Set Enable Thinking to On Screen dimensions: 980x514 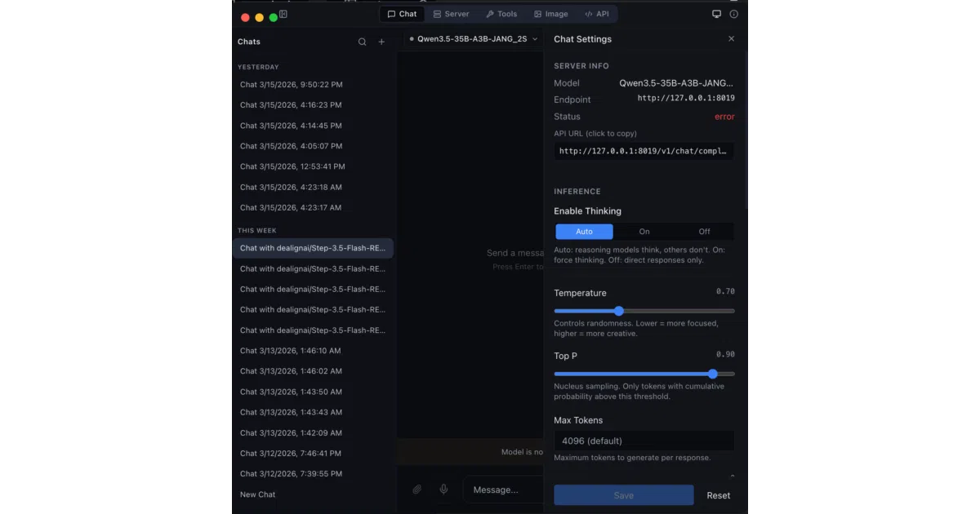pyautogui.click(x=644, y=232)
